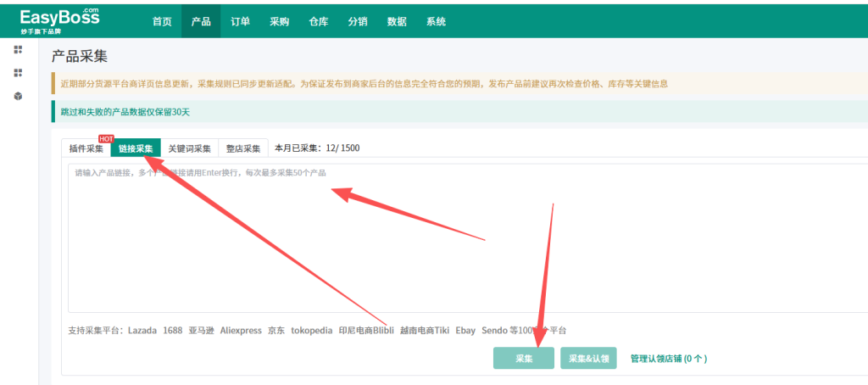The height and width of the screenshot is (385, 868).
Task: Click the cube icon in left sidebar
Action: click(x=18, y=96)
